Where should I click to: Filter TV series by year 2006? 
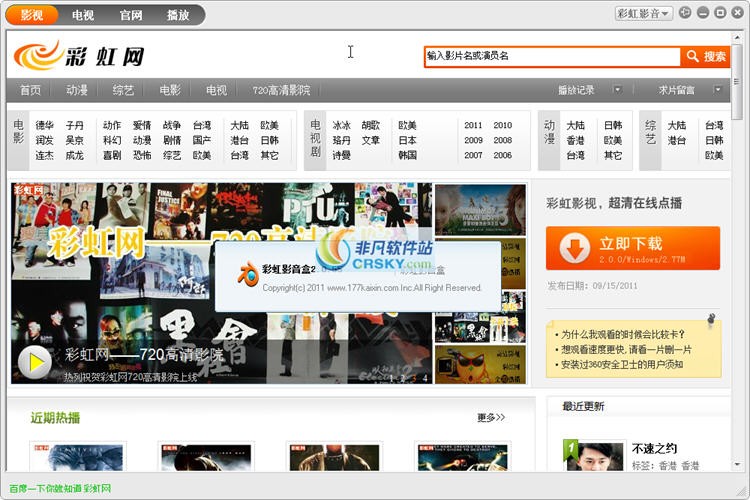pos(503,156)
